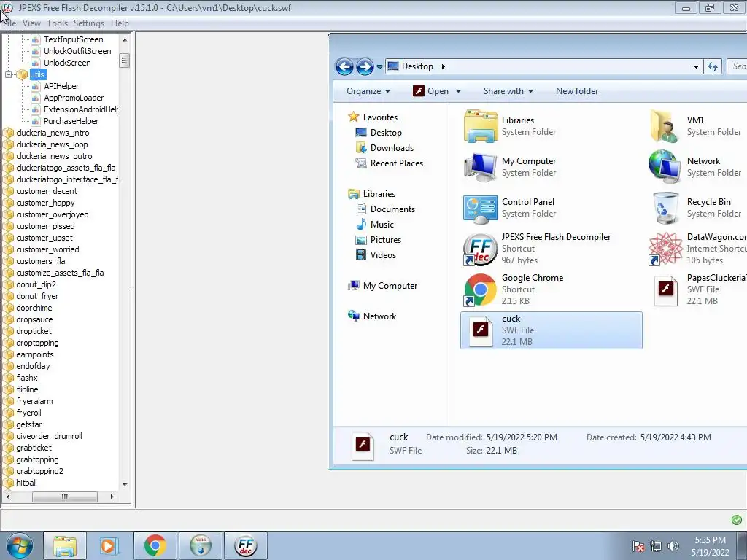Select the doorchime tree entry
This screenshot has width=747, height=560.
34,308
